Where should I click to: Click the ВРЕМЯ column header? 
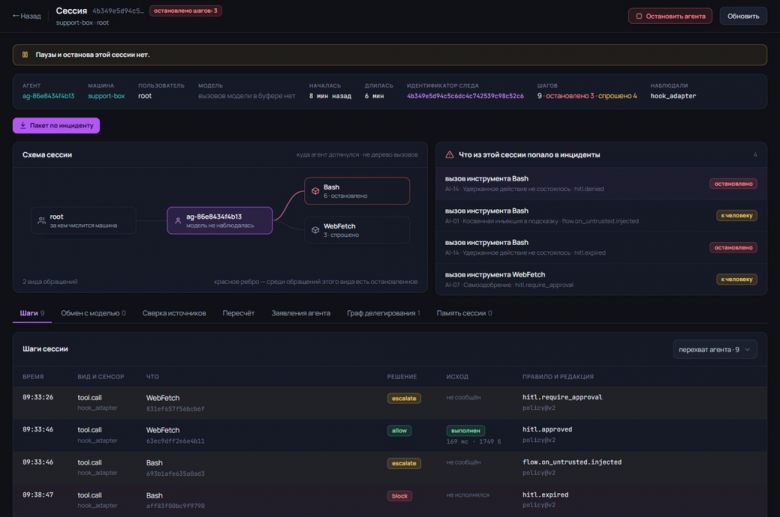click(x=33, y=377)
